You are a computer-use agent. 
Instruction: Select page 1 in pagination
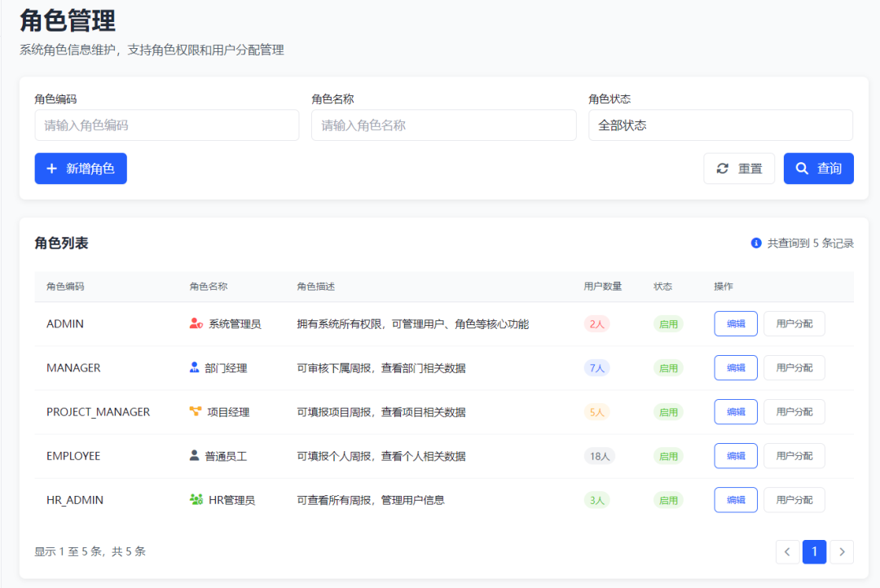[814, 551]
